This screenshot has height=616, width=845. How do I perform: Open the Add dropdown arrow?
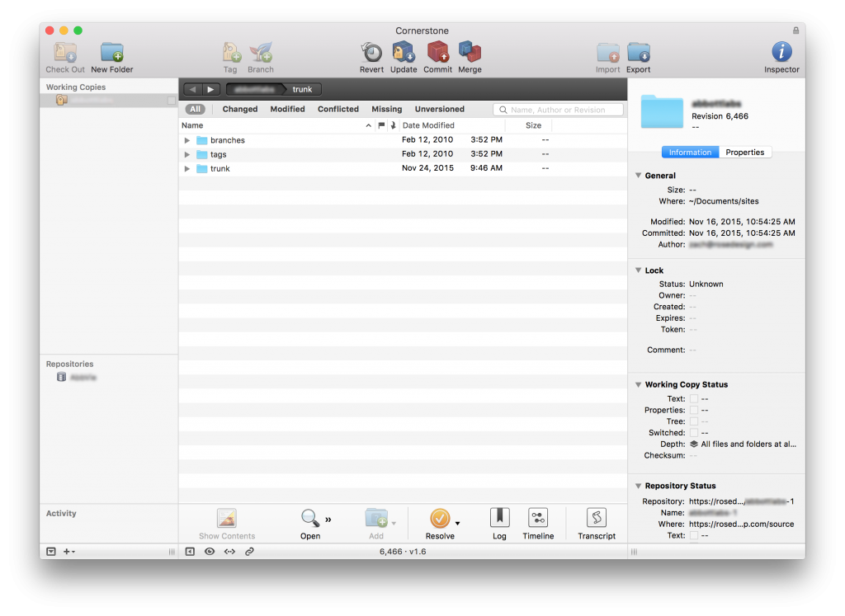[394, 524]
